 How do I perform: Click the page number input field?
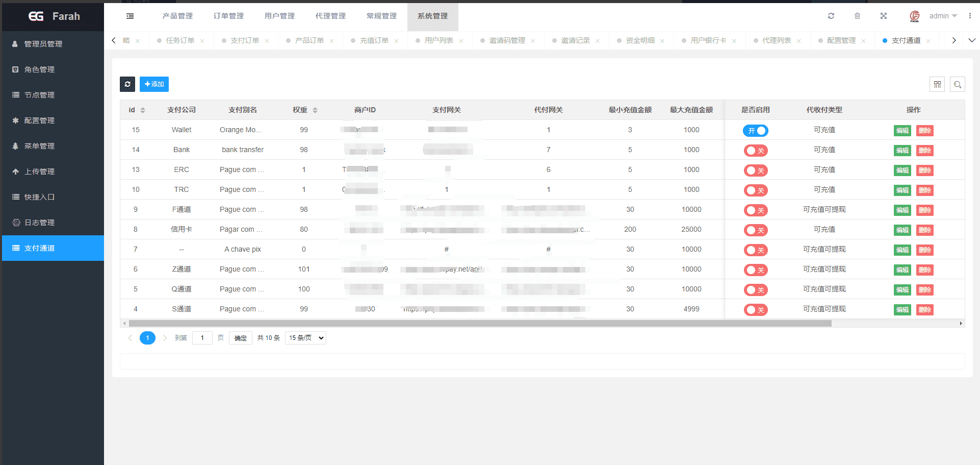[x=202, y=338]
